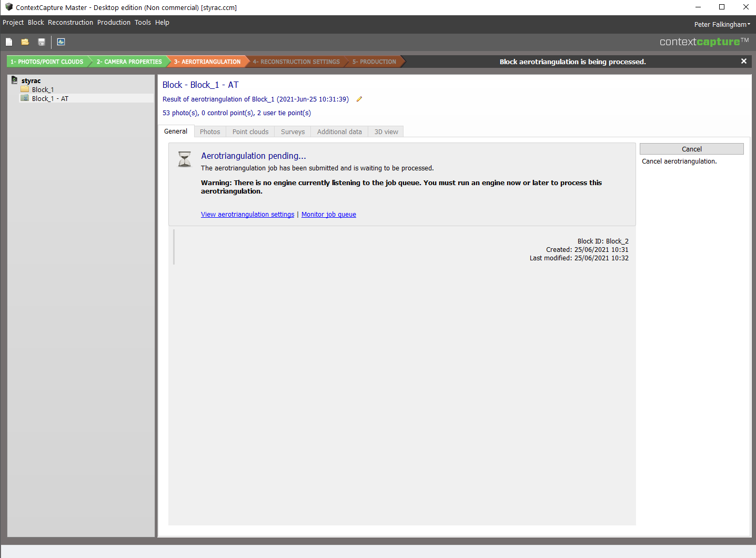Click the Block_1 folder icon
Viewport: 756px width, 558px height.
click(25, 89)
